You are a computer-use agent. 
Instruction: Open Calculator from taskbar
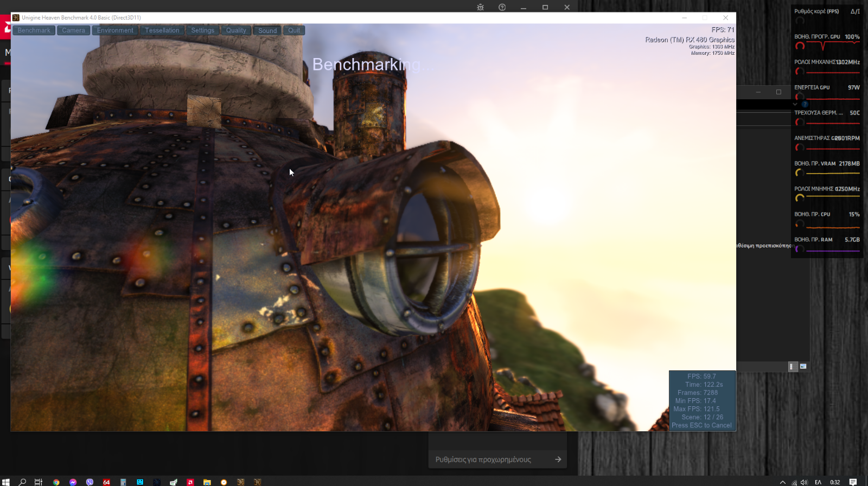(x=123, y=482)
